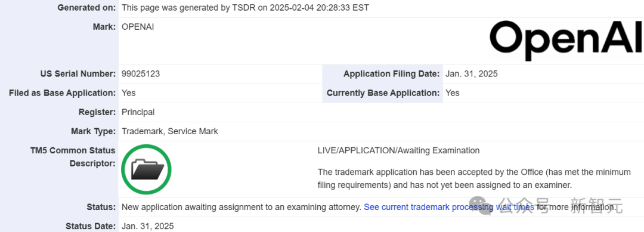Screen dimensions: 644x232
Task: Click the accepted by the Office description paragraph
Action: pos(474,178)
